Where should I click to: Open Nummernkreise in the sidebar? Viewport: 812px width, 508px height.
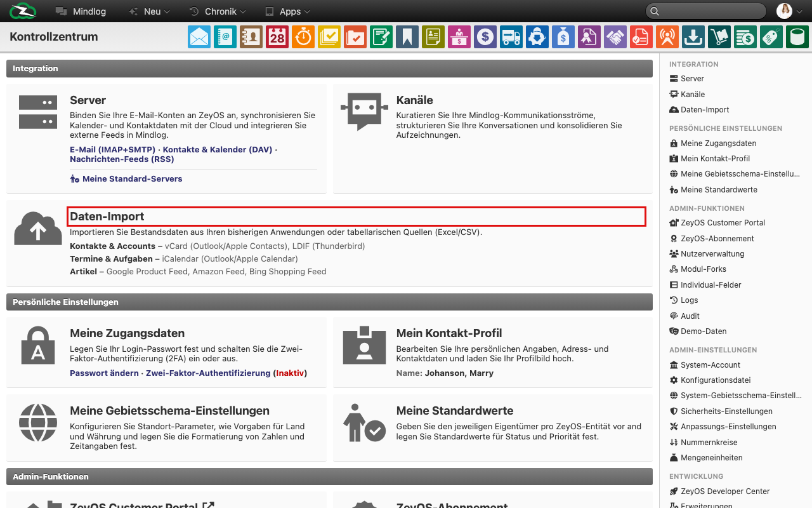click(704, 443)
